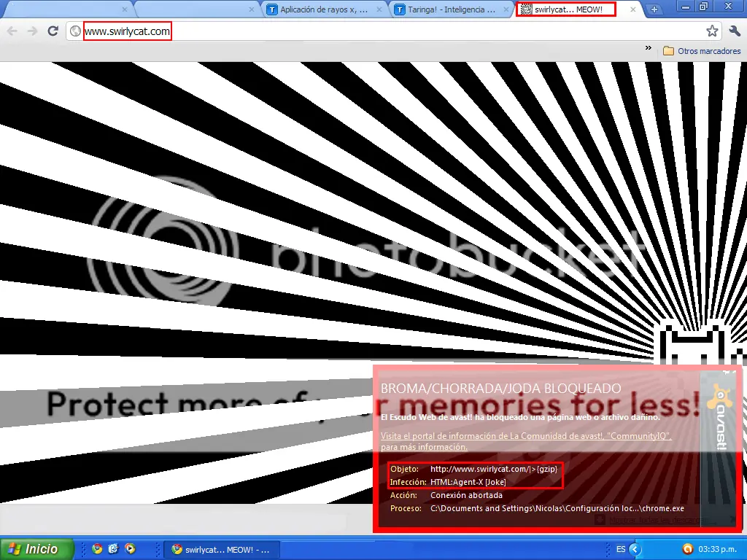
Task: Click the Infección HTML:Agent-X [Joke] line
Action: pyautogui.click(x=448, y=482)
